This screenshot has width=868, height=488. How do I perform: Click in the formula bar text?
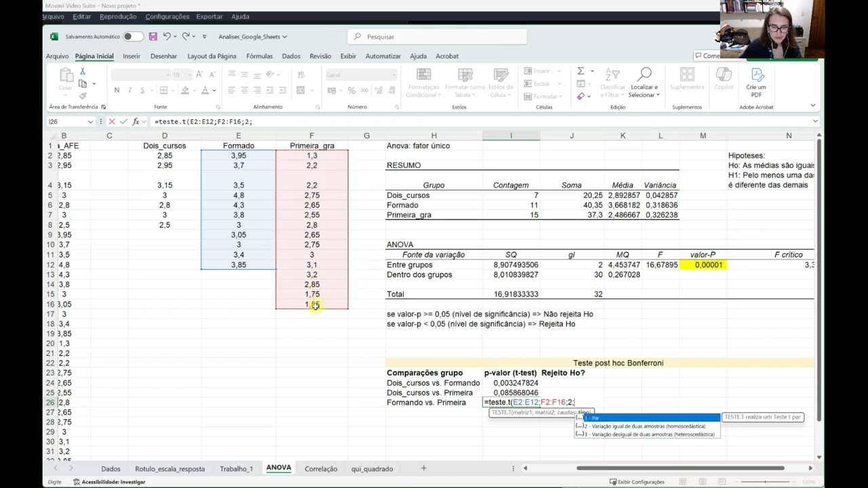[203, 122]
